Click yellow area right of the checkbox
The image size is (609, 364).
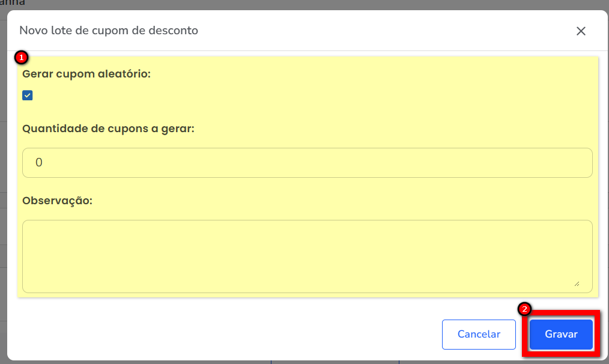pyautogui.click(x=300, y=96)
